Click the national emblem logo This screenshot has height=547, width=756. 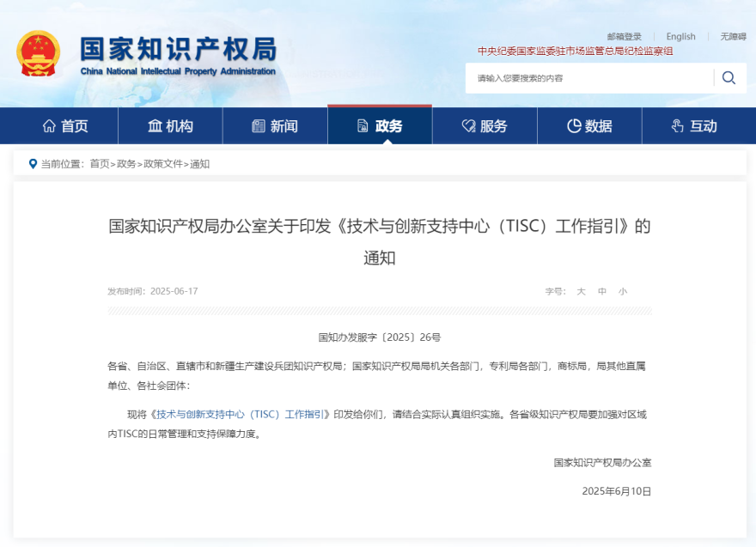coord(39,52)
